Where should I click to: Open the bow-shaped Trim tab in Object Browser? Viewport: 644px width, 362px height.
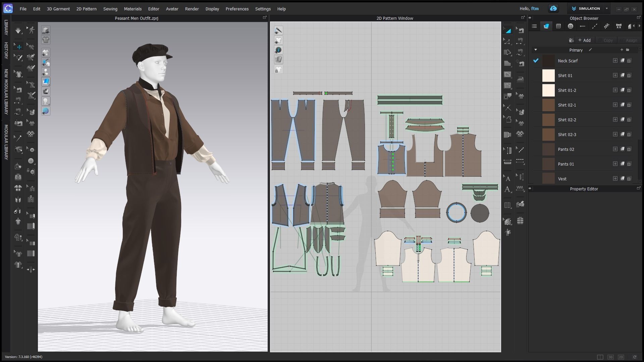click(x=619, y=26)
